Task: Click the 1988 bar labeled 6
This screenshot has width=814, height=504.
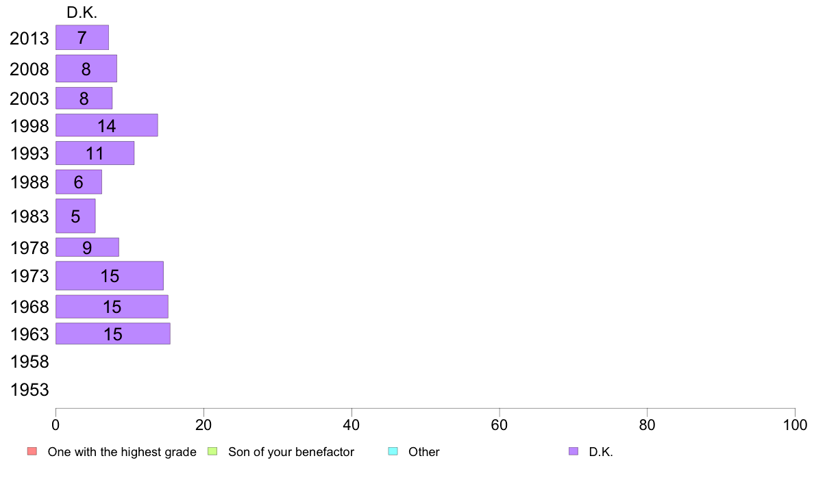Action: [78, 181]
